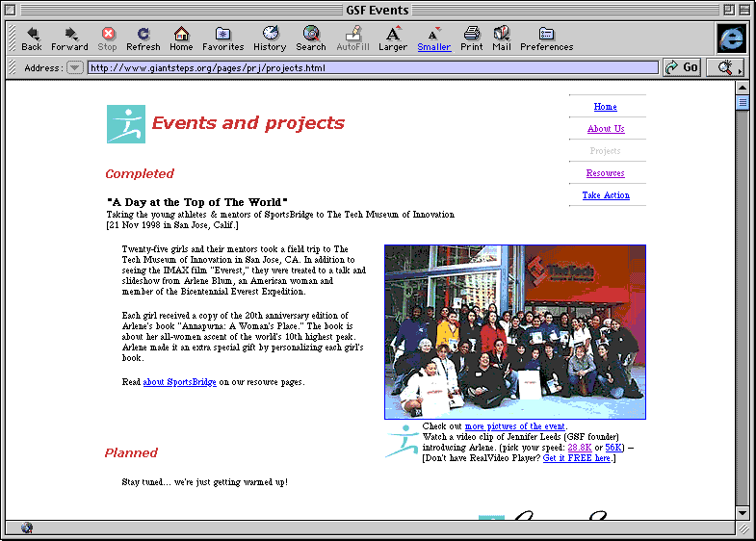Viewport: 756px width, 541px height.
Task: Click the vertical scrollbar down arrow
Action: tap(743, 512)
